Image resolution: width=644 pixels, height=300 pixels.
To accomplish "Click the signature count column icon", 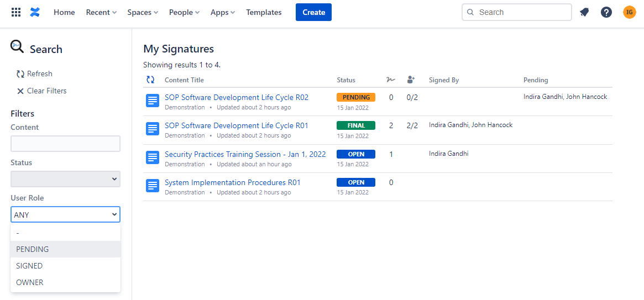I will pos(391,80).
